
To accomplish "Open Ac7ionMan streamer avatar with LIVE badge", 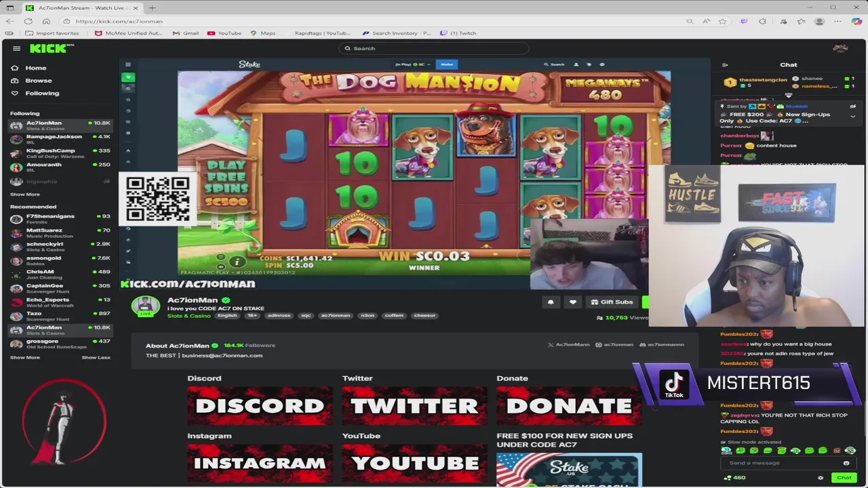I will 145,306.
